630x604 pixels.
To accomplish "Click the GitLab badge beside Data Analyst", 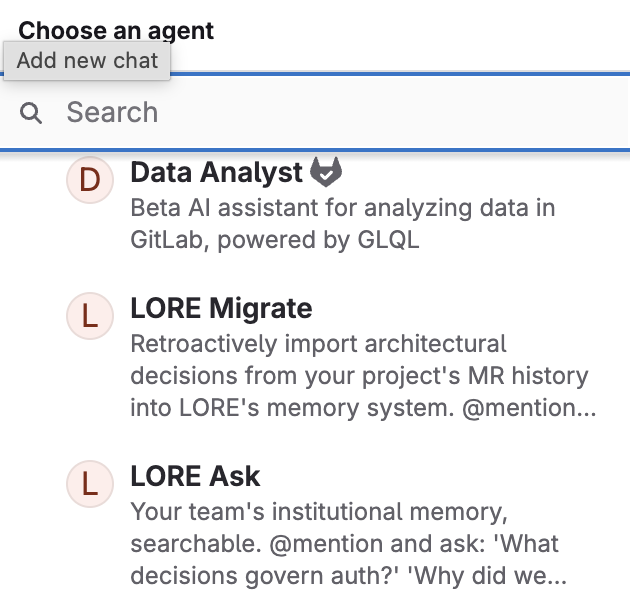I will pos(325,172).
